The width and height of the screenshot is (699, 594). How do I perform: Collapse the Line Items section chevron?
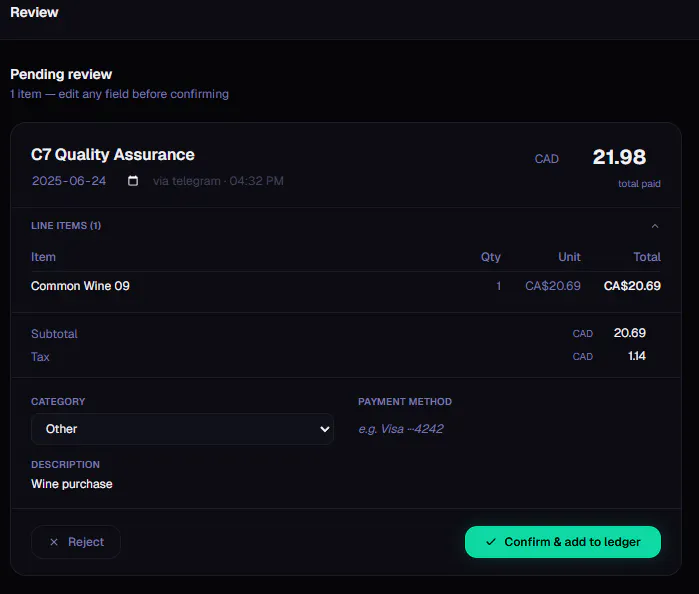click(654, 226)
